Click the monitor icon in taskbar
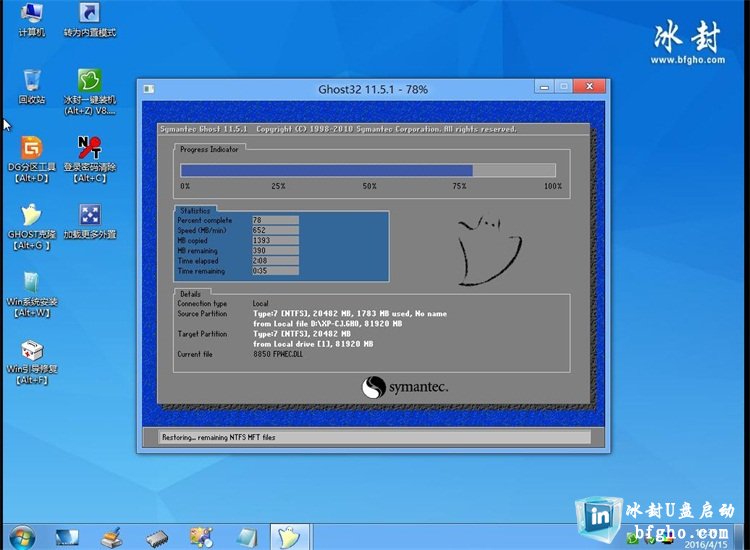The width and height of the screenshot is (750, 550). click(66, 537)
